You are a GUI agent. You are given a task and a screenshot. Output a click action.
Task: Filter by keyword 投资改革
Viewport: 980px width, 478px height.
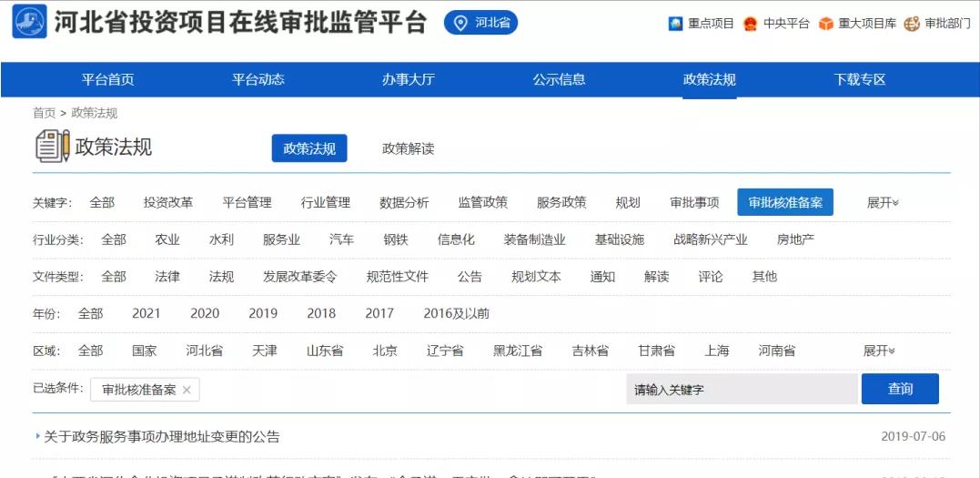pos(168,203)
